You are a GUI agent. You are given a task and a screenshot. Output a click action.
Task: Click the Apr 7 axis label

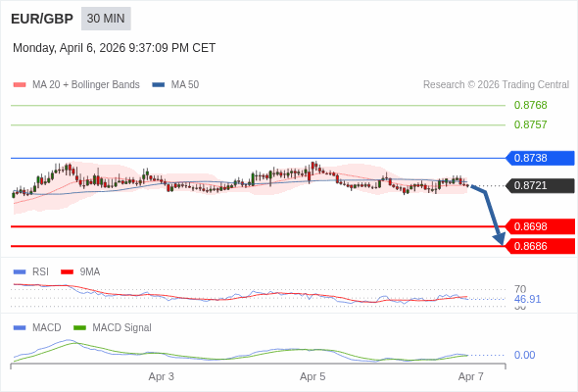[471, 377]
